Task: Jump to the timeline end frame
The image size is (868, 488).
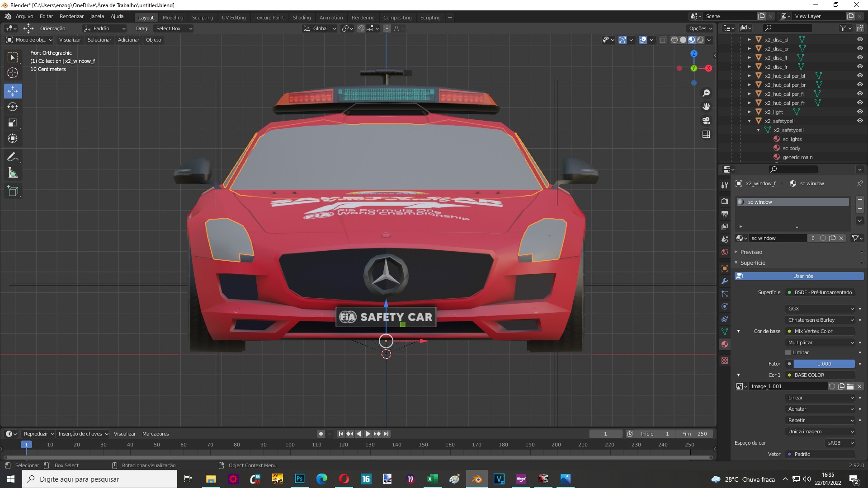Action: (386, 434)
